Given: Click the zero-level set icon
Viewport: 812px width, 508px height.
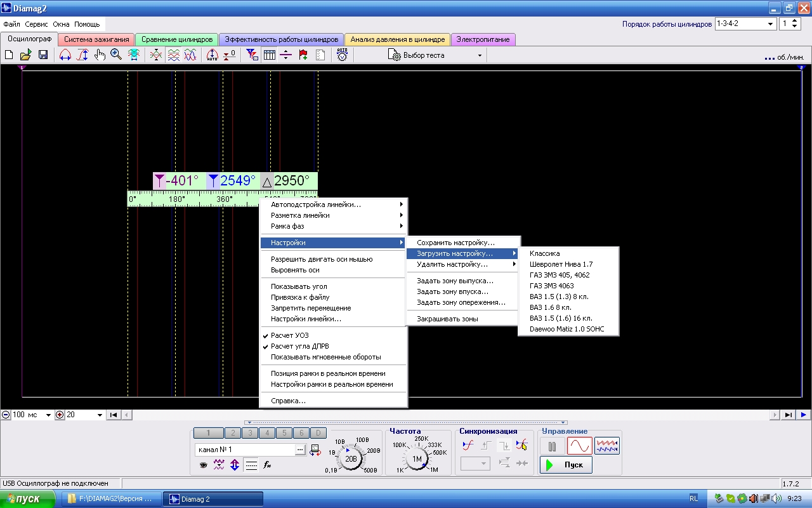Looking at the screenshot, I should coord(230,55).
